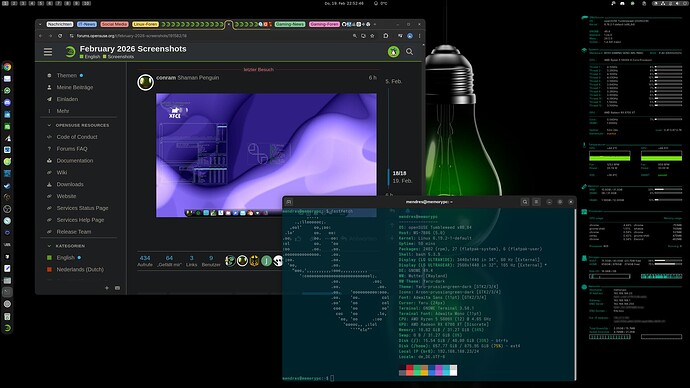Open the purple XFCE desktop screenshot image

(266, 155)
